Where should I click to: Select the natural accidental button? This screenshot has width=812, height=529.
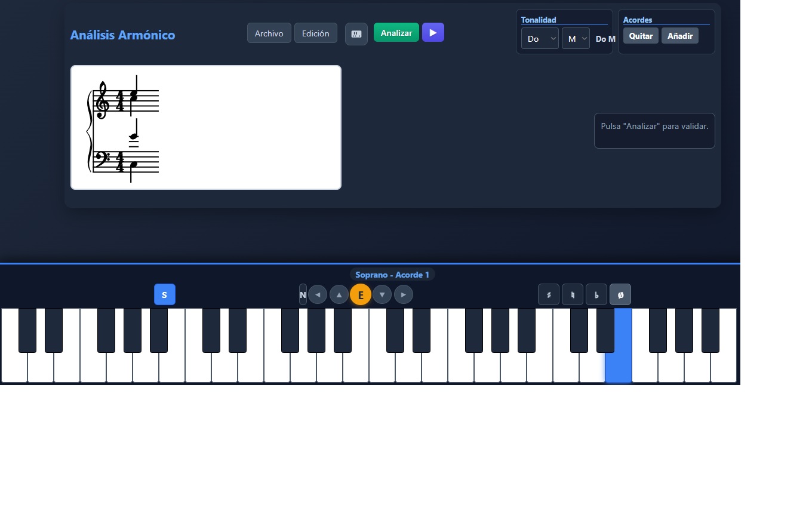pyautogui.click(x=573, y=294)
